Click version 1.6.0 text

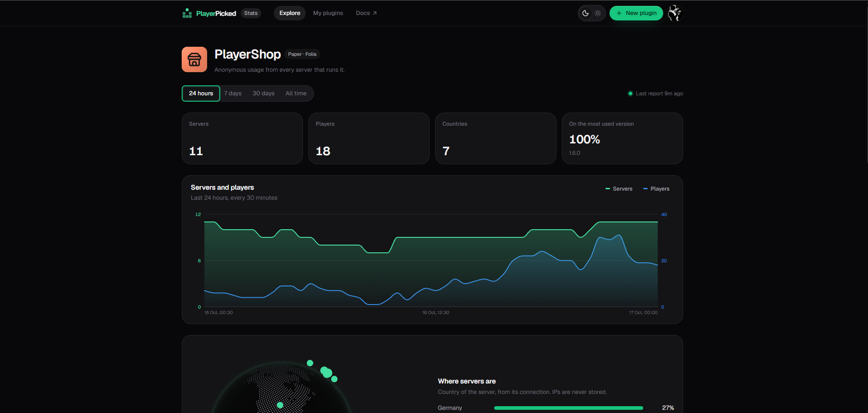(575, 153)
